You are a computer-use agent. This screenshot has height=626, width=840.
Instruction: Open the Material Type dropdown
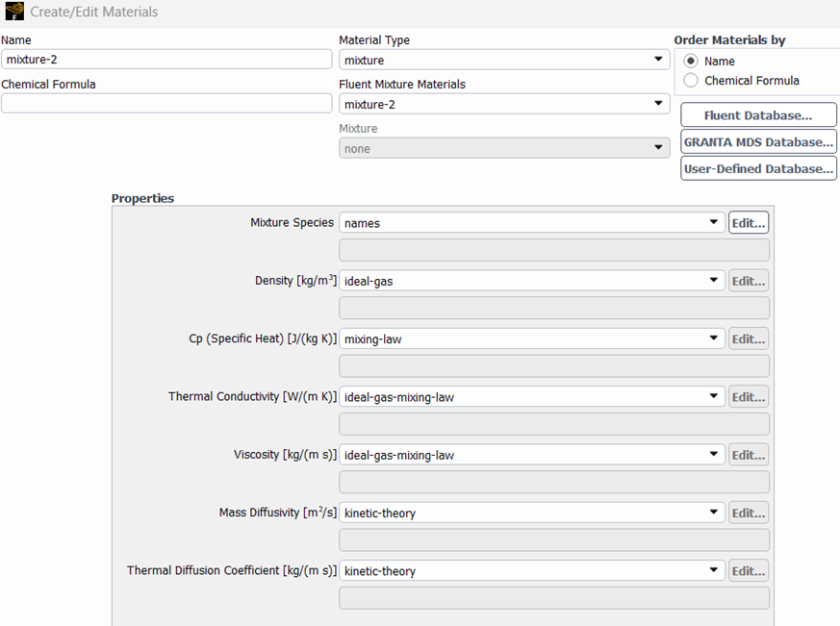(x=504, y=60)
